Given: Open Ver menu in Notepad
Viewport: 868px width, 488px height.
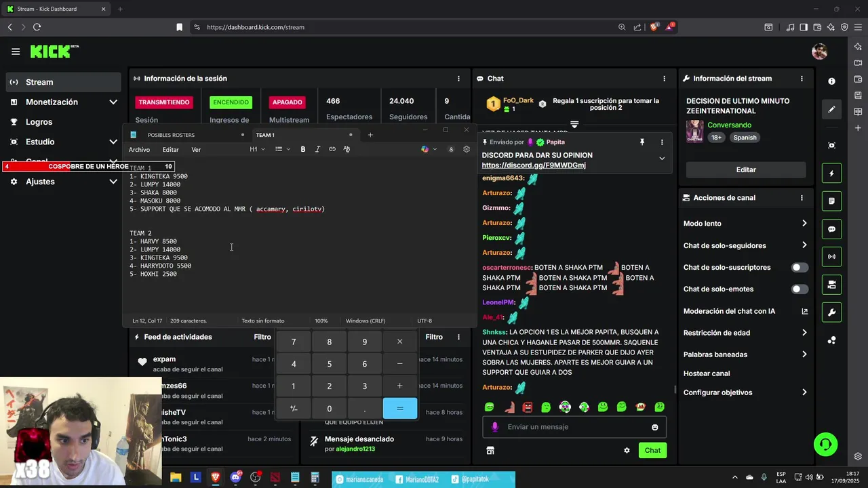Looking at the screenshot, I should click(x=196, y=150).
